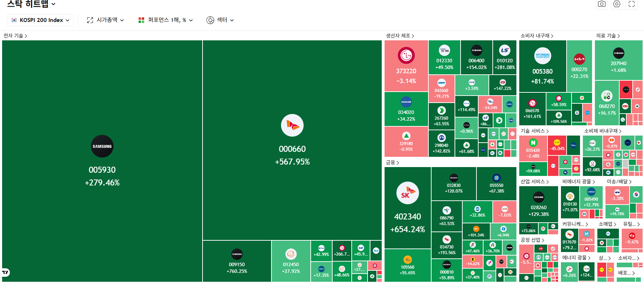Click the triangle logo on tile 329180
Image resolution: width=644 pixels, height=286 pixels.
(x=406, y=136)
